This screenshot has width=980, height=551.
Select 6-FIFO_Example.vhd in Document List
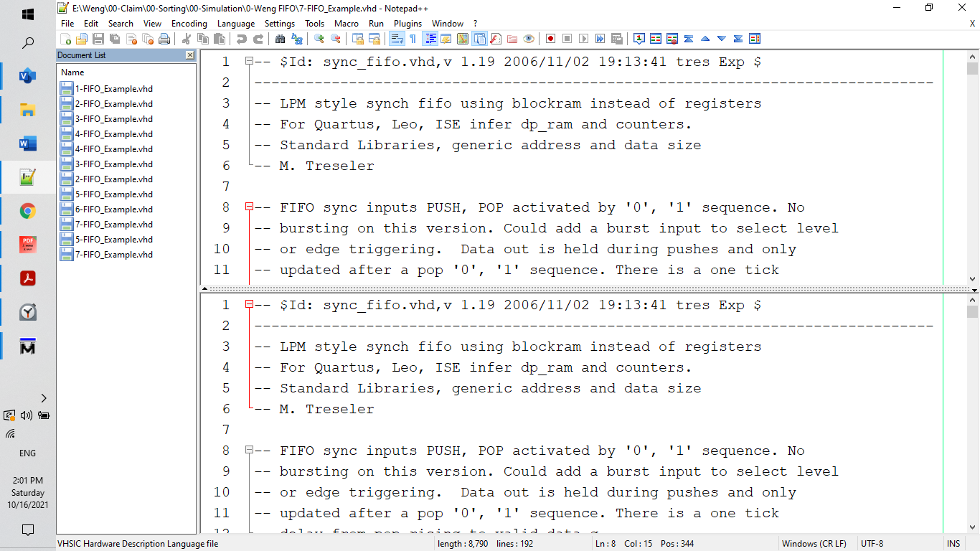pos(113,209)
